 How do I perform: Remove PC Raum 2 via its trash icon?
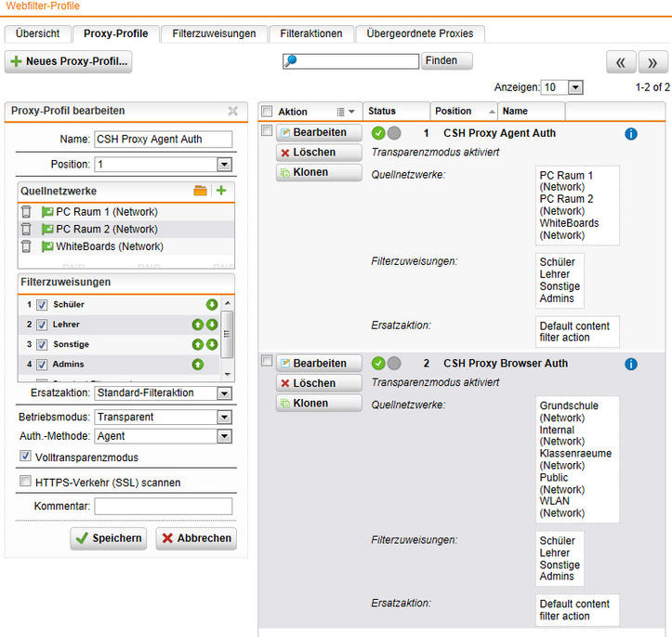[x=26, y=229]
